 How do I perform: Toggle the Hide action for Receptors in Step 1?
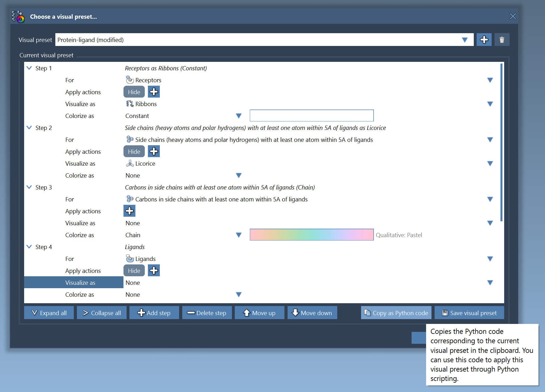coord(134,92)
